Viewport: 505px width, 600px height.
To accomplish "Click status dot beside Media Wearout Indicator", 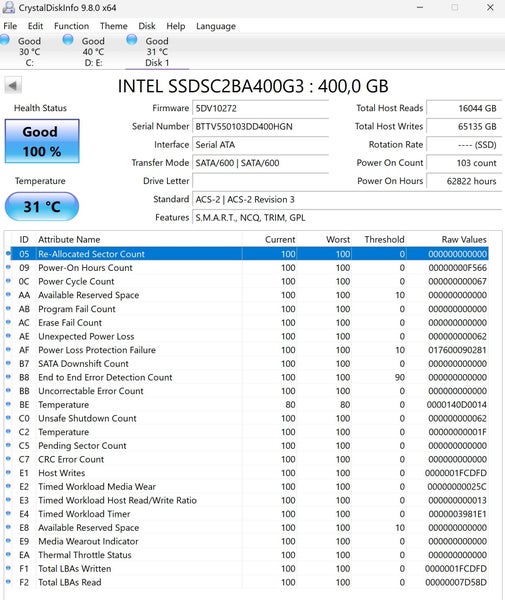I will (x=8, y=541).
